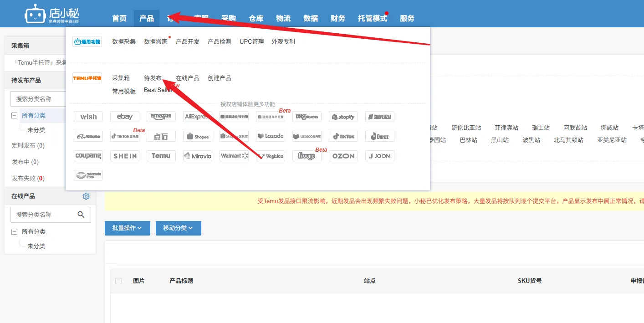Screen dimensions: 644x323
Task: Select the eBay platform logo
Action: tap(124, 117)
